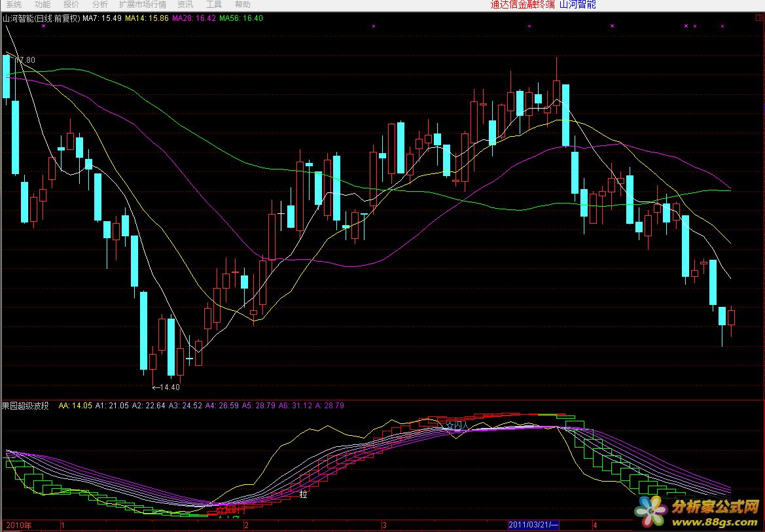Image resolution: width=765 pixels, height=532 pixels.
Task: Open the 系统 menu
Action: (14, 5)
